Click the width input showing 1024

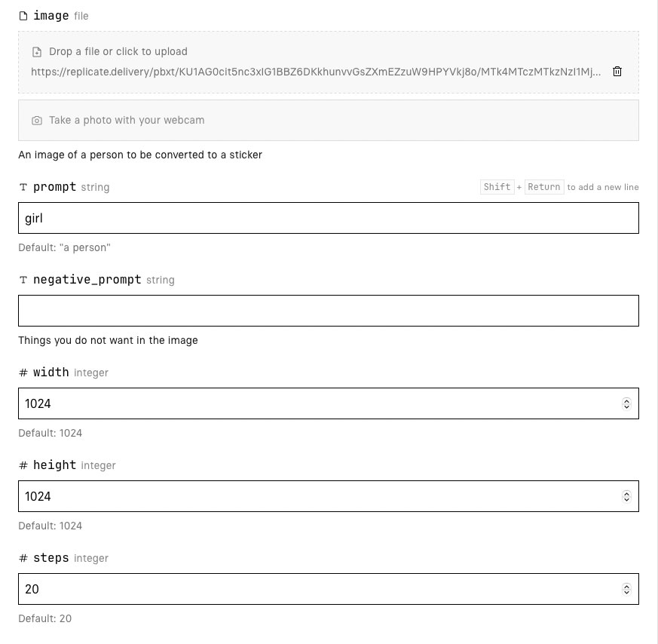coord(317,403)
